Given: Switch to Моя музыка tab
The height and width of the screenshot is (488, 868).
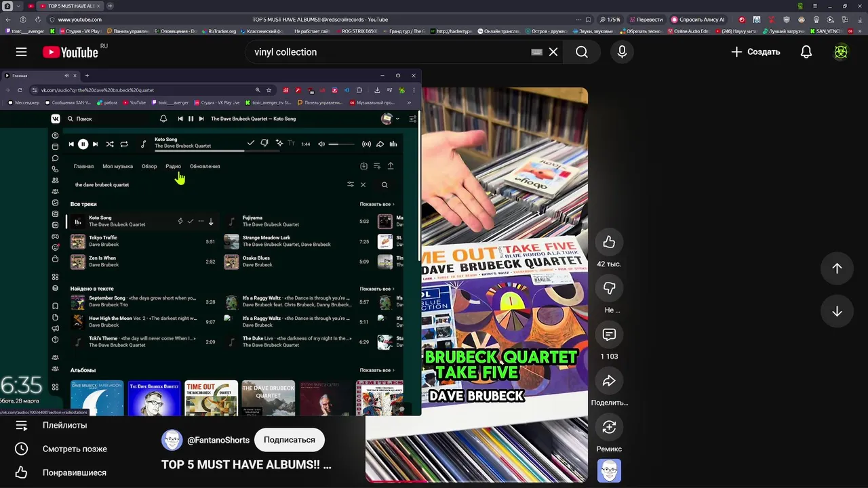Looking at the screenshot, I should (117, 166).
